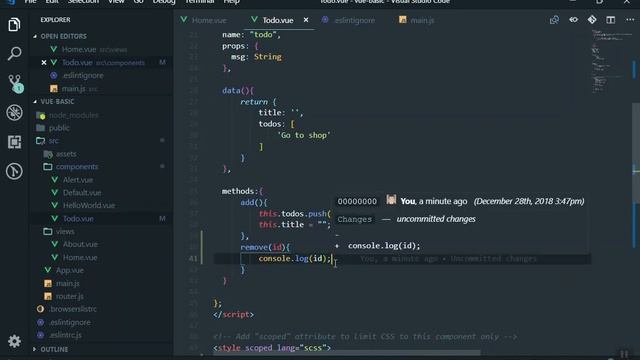Open About.vue in the views folder

[x=80, y=244]
